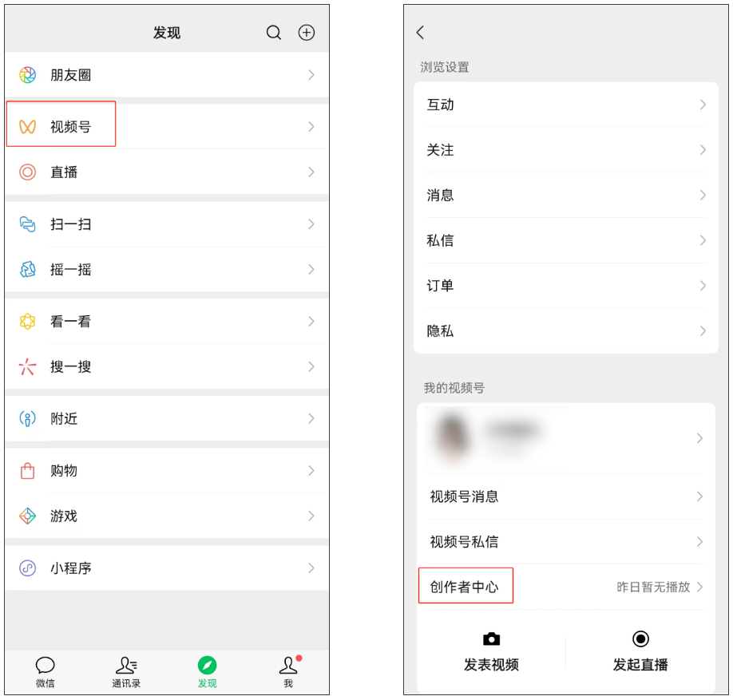Select the 购物 label

(x=64, y=471)
